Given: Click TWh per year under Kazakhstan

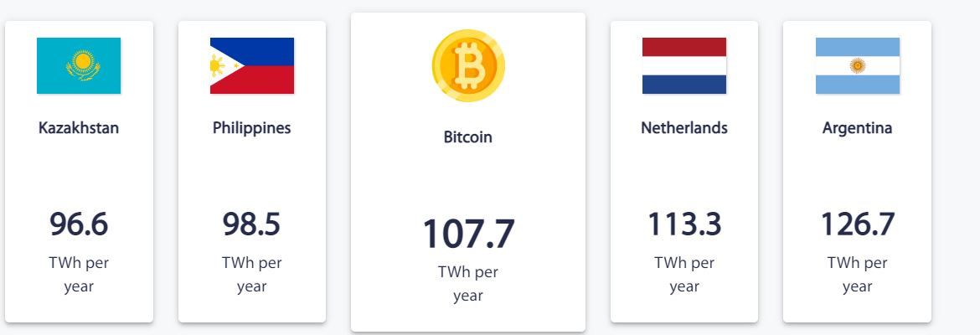Looking at the screenshot, I should click(79, 275).
